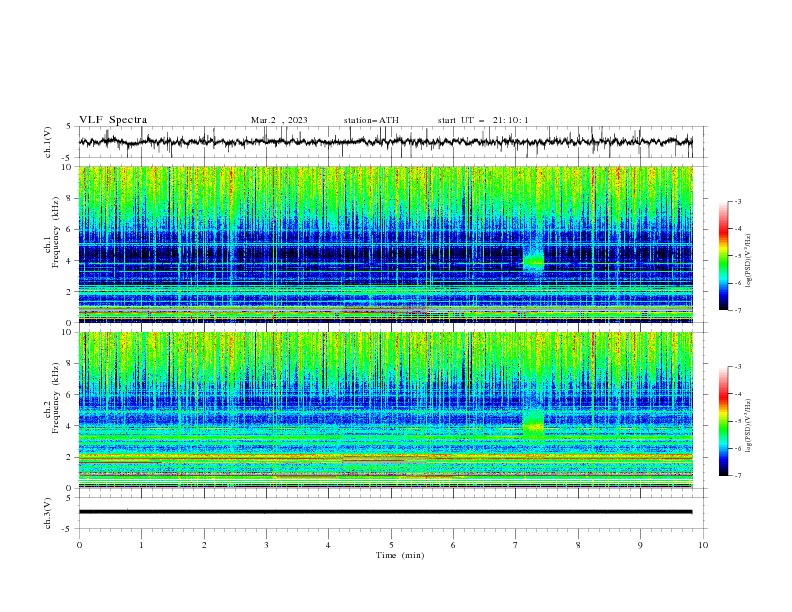Click the ch.2 Frequency (kHz) axis label
792x612 pixels.
pos(51,398)
